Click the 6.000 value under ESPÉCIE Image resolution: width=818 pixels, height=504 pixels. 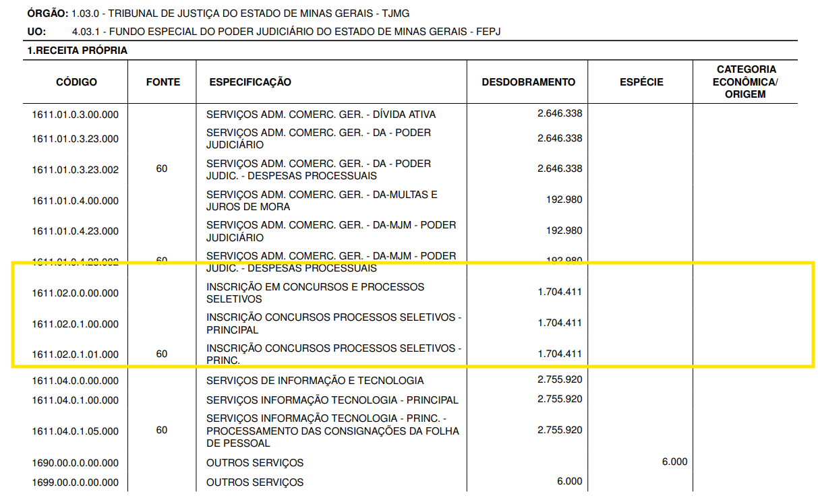(x=674, y=462)
